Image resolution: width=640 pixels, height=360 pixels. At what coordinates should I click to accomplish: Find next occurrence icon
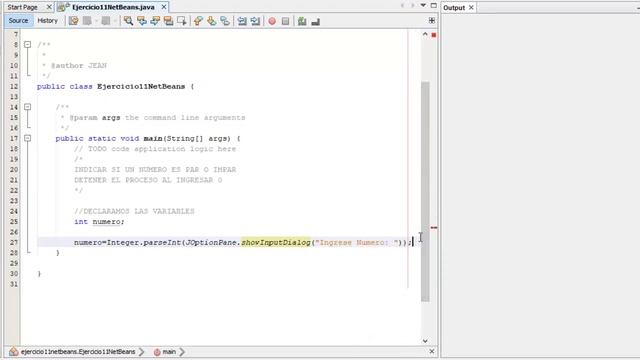click(x=155, y=21)
